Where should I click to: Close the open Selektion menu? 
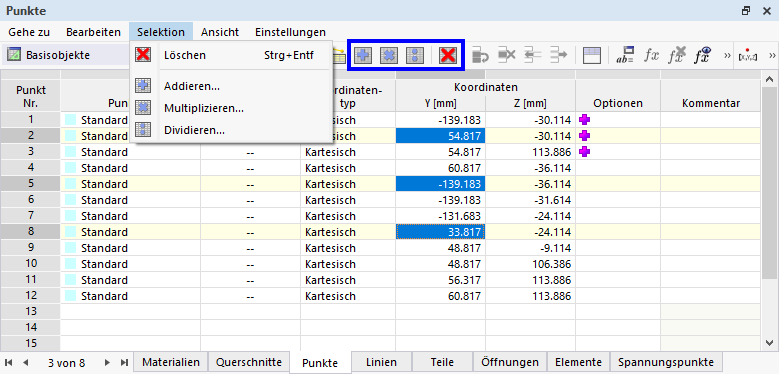(161, 32)
